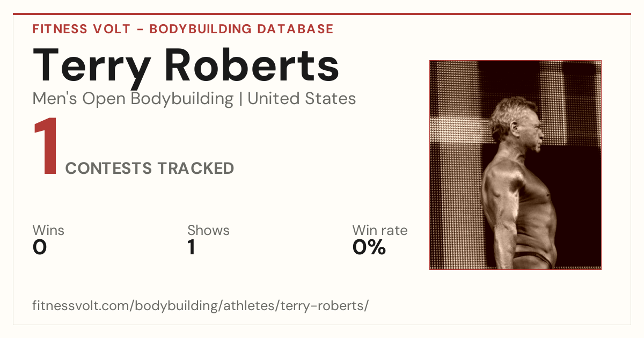Click the Wins label
644x338 pixels.
click(x=48, y=231)
